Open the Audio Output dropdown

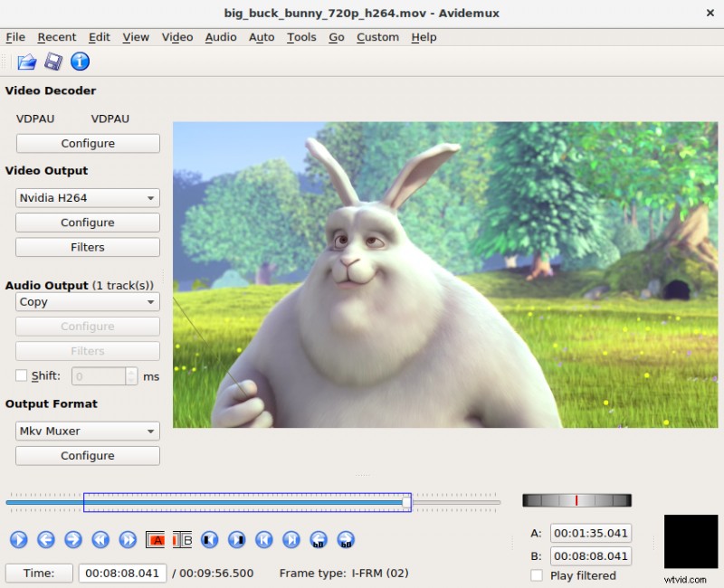point(87,301)
